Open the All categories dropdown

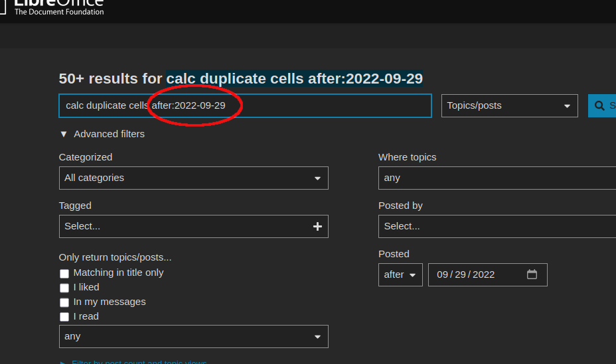tap(193, 178)
